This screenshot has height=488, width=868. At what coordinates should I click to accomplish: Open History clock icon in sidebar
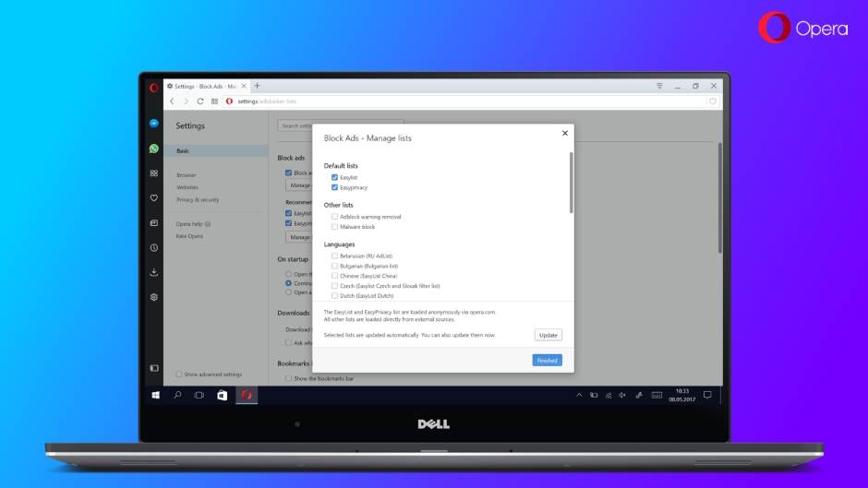click(154, 248)
